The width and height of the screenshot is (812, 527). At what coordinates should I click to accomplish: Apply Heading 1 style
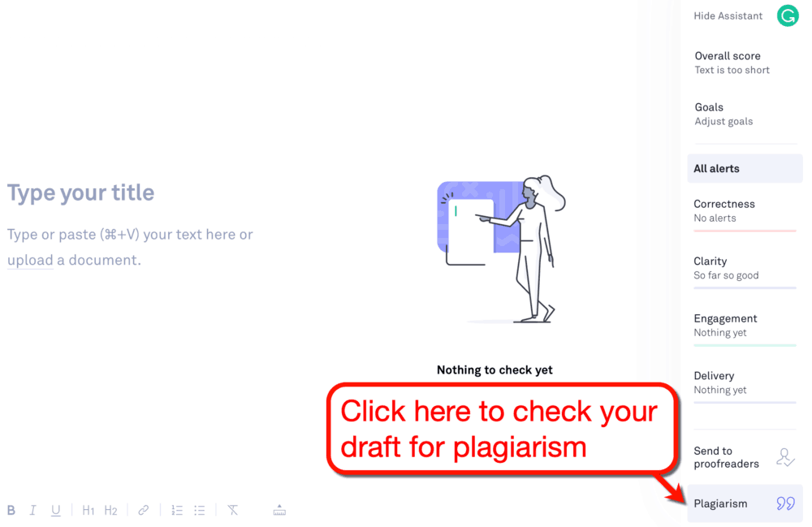(88, 510)
